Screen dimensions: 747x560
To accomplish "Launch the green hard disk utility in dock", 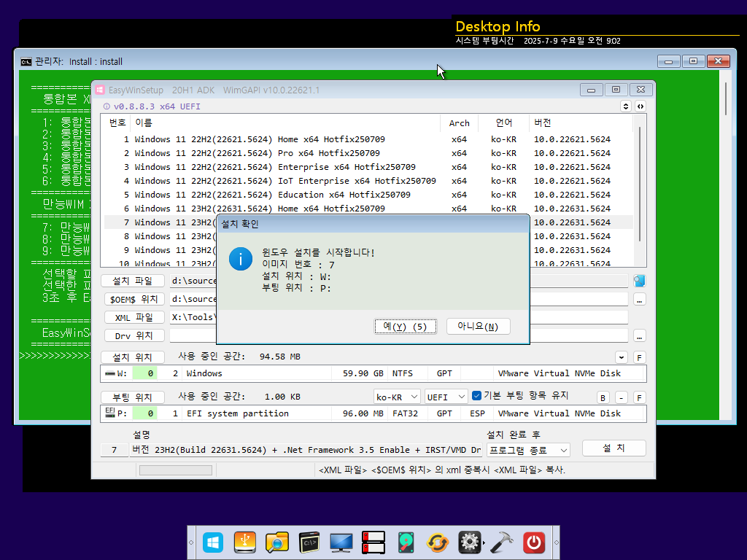I will pos(406,542).
